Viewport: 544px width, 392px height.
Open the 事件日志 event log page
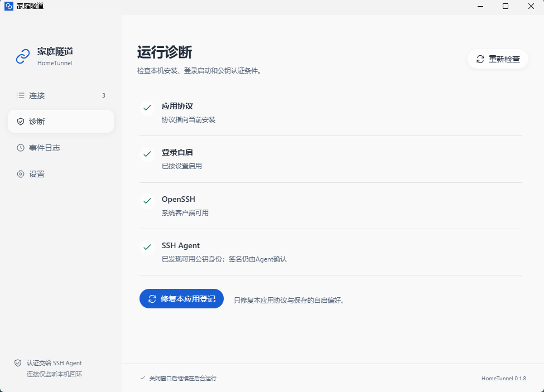61,148
